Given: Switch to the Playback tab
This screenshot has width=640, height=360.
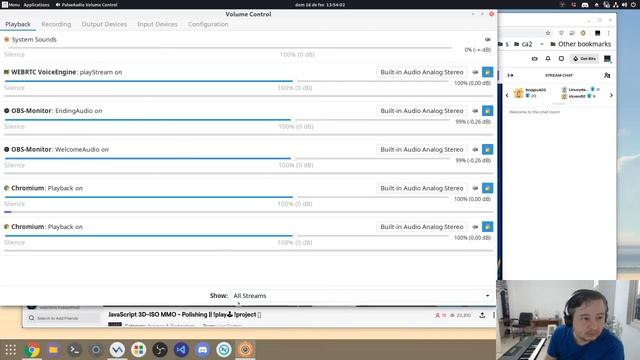Looking at the screenshot, I should 18,24.
